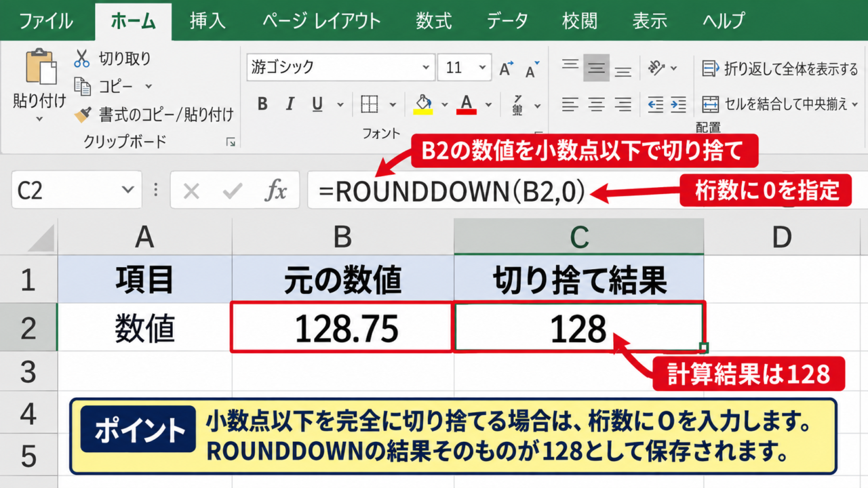868x488 pixels.
Task: Expand the borders dropdown arrow
Action: click(x=393, y=105)
